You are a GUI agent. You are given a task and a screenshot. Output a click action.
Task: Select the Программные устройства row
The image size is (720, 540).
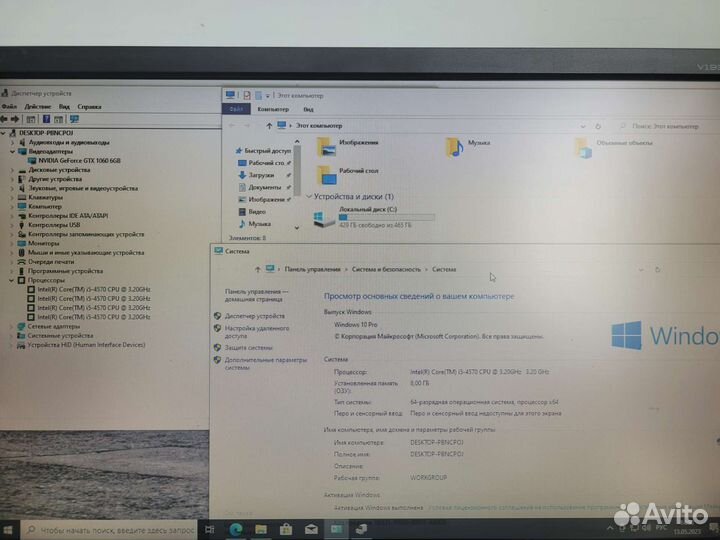65,271
